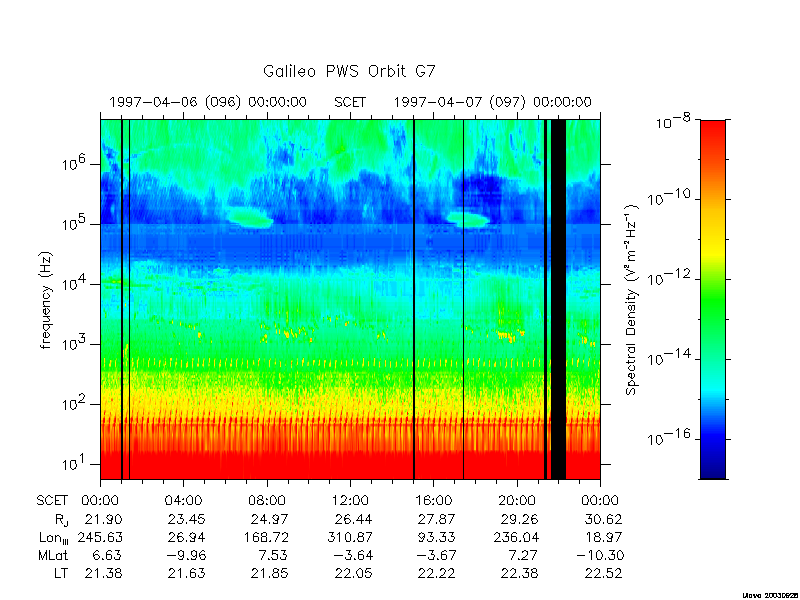Click the MLat value 7.27
The width and height of the screenshot is (800, 600).
pos(524,555)
